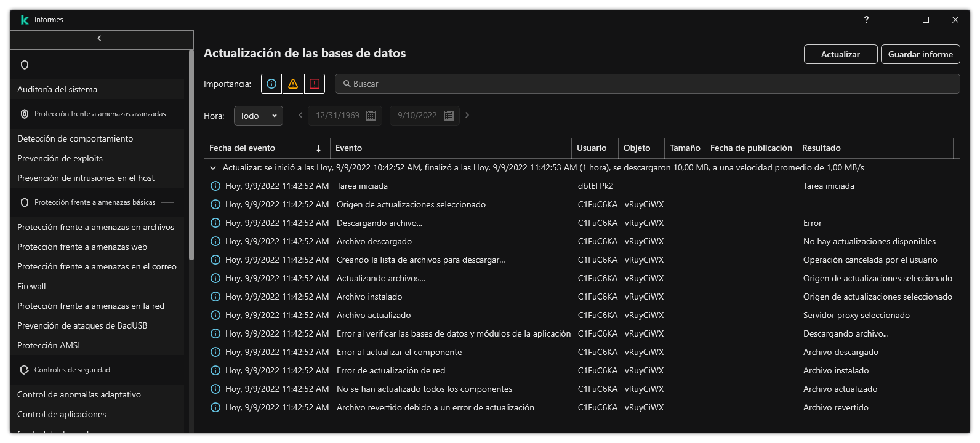Click info icon of 'Tarea iniciada' row
The width and height of the screenshot is (980, 443).
coord(215,186)
